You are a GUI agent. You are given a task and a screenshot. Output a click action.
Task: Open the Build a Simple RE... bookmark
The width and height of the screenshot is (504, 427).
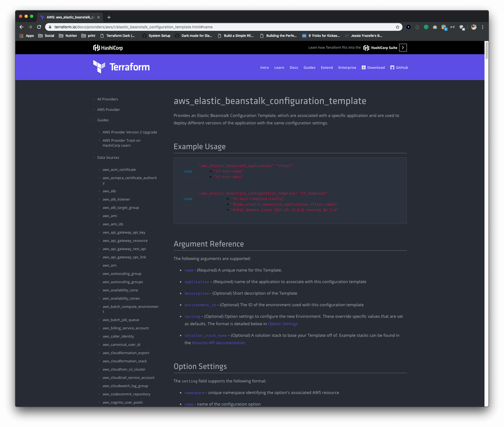click(x=235, y=36)
